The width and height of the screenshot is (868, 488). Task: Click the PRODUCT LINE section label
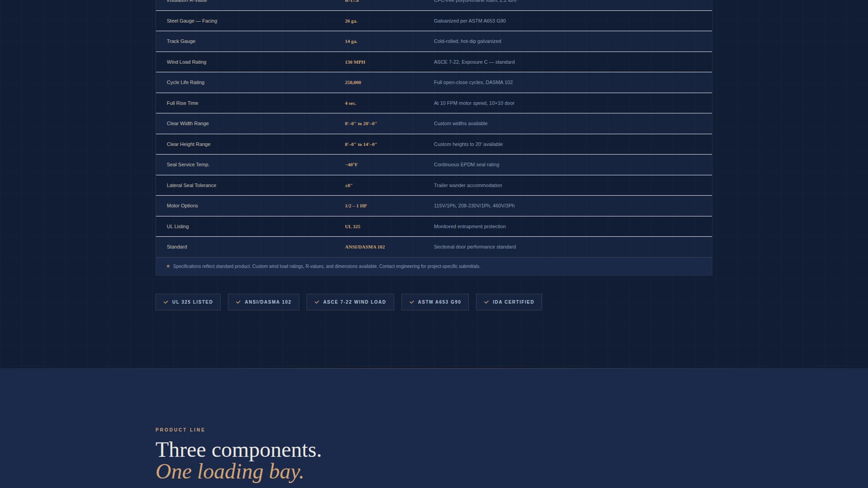tap(180, 430)
